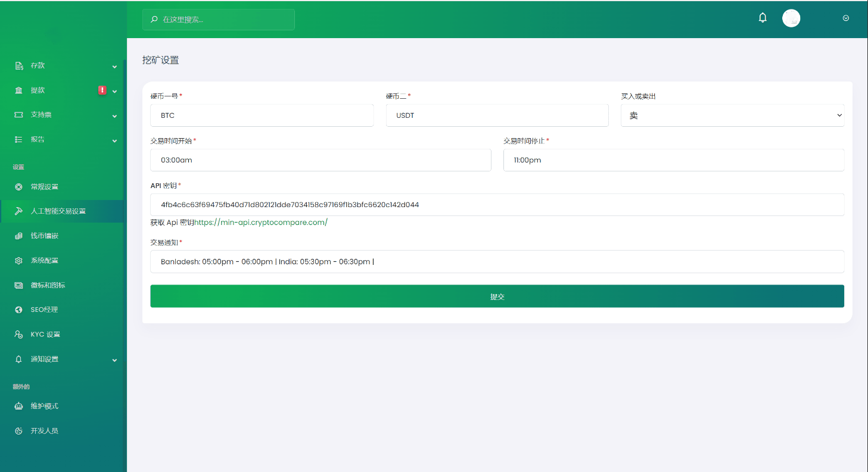Select 人工智能交易设置 menu item
The image size is (868, 472).
63,211
